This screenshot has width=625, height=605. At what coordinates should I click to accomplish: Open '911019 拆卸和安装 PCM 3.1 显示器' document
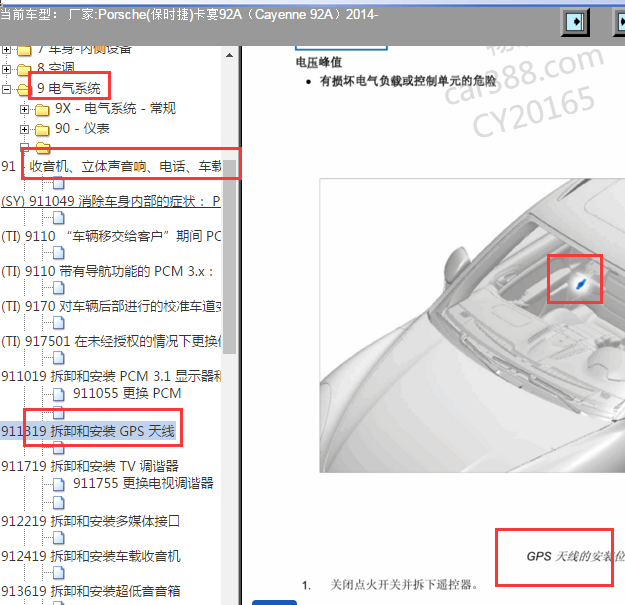click(x=111, y=376)
